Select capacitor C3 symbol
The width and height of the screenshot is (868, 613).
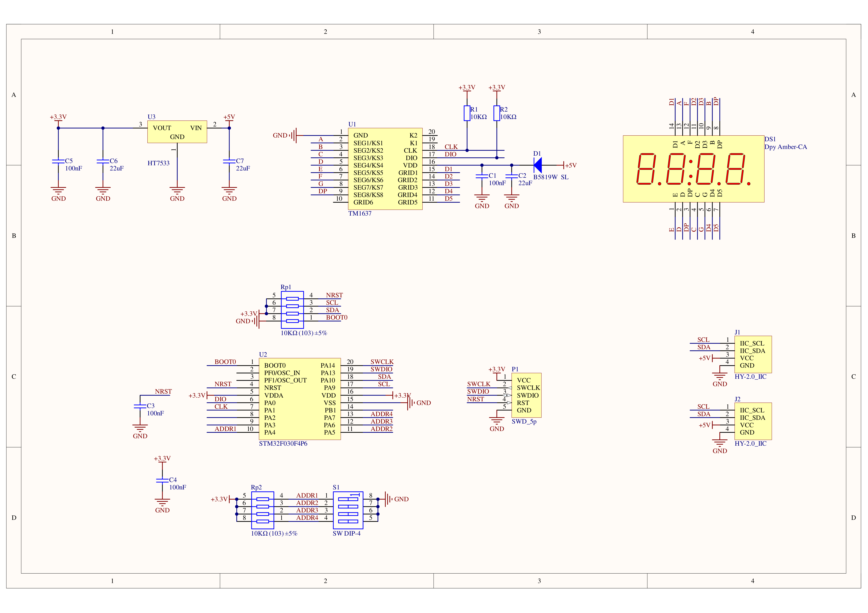pos(140,406)
